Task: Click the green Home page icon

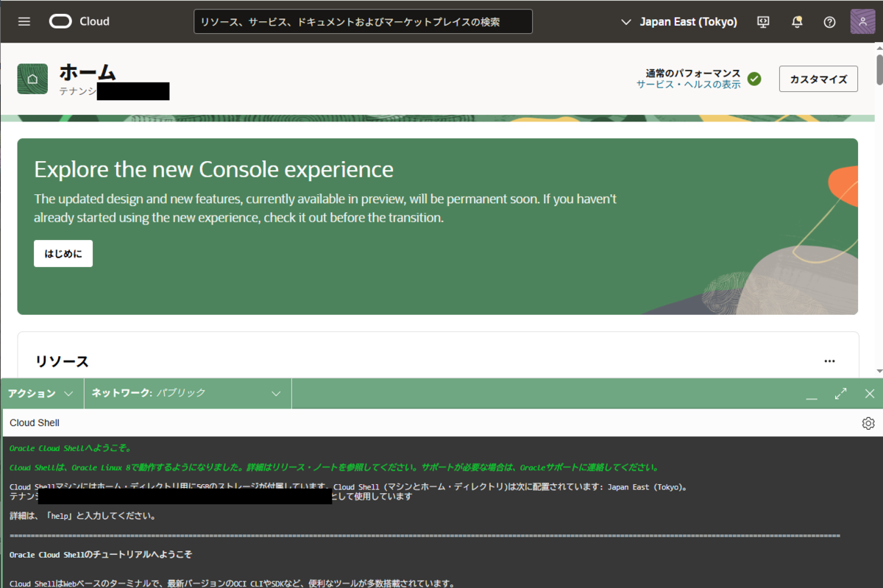Action: pos(32,79)
